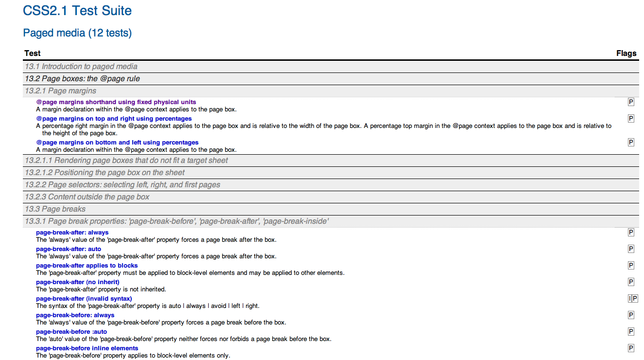Viewport: 644px width, 360px height.
Task: Open "@page margins on bottom and left using percentages"
Action: pos(117,142)
